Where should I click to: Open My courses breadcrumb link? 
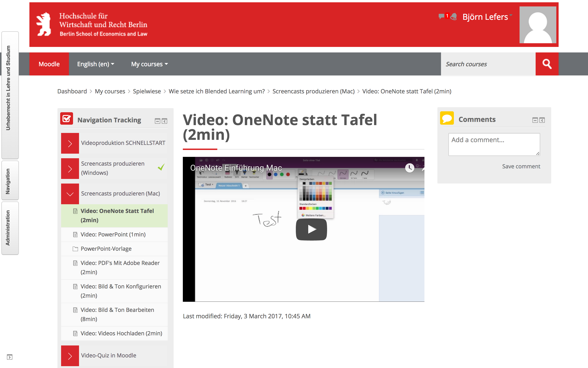click(x=110, y=91)
